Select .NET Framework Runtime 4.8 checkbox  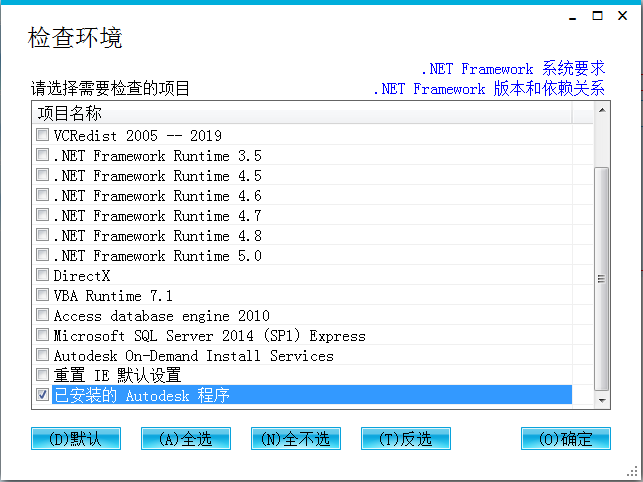(x=42, y=235)
